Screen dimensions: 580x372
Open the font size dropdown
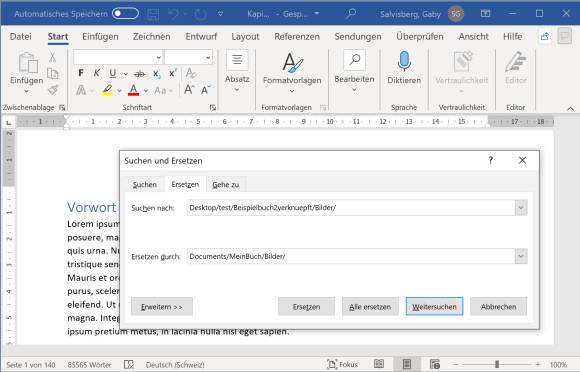208,57
